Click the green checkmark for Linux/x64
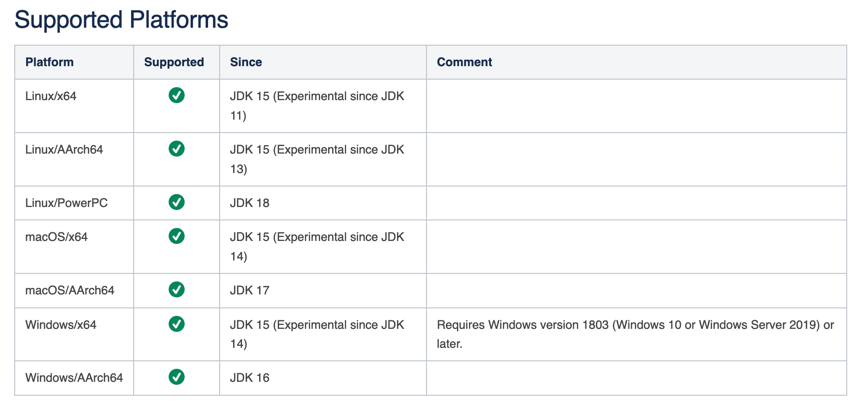This screenshot has width=864, height=414. [176, 95]
